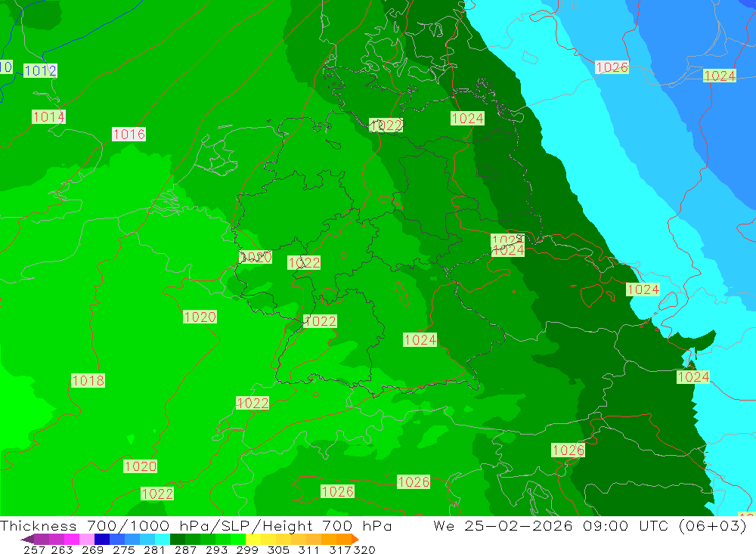Click the 1018 pressure label
Screen dimensions: 756x554
[88, 380]
